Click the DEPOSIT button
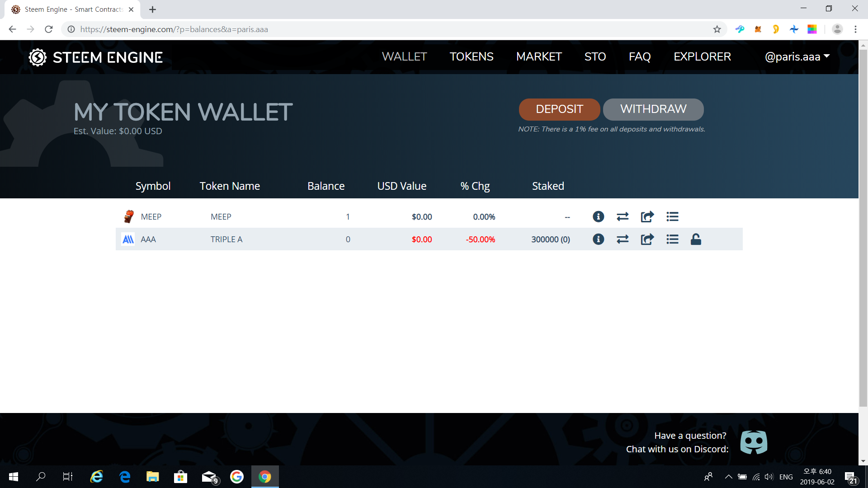 point(559,109)
